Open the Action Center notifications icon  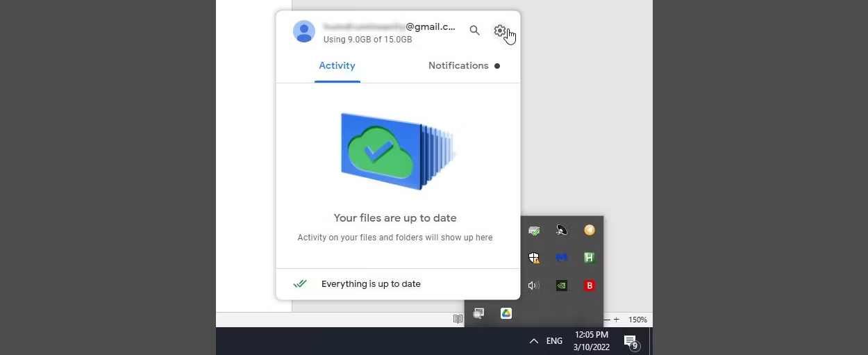coord(631,341)
